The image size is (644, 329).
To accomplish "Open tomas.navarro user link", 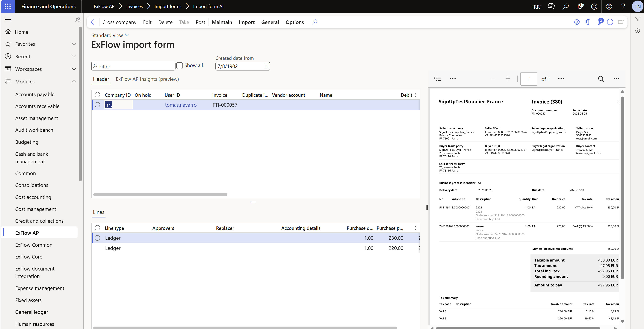I will 181,105.
